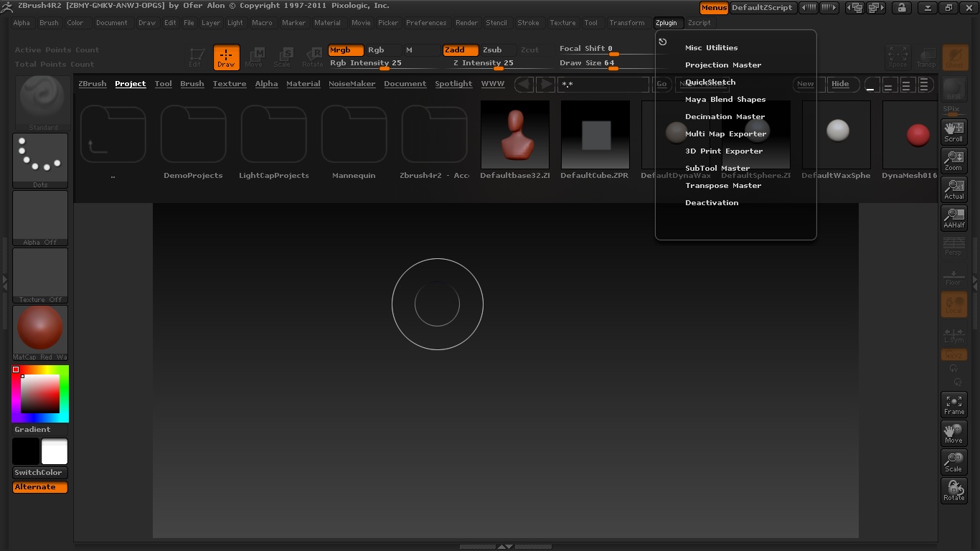Click the Xpose icon
This screenshot has width=980, height=551.
point(897,57)
